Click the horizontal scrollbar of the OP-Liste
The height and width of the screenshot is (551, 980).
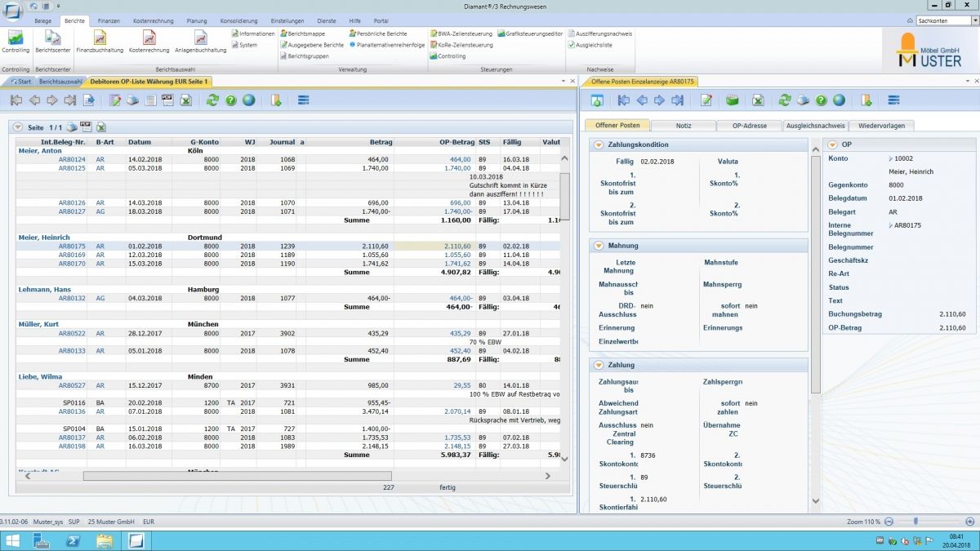[x=237, y=476]
